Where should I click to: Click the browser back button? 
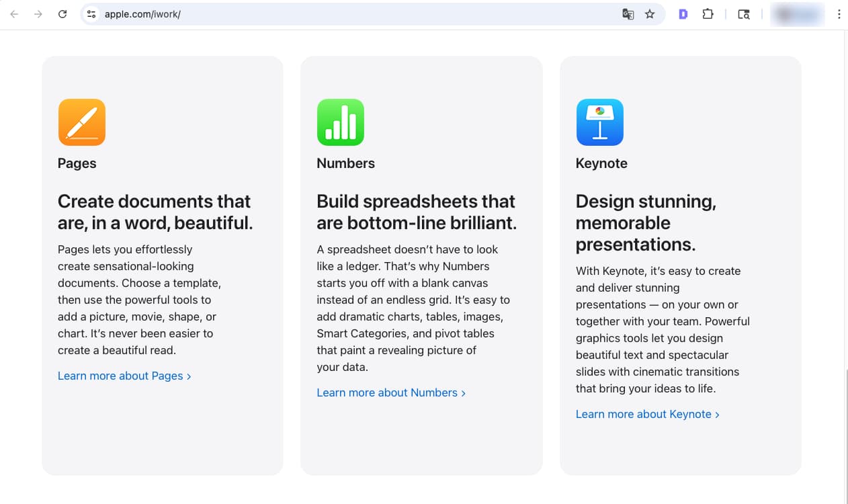point(13,13)
